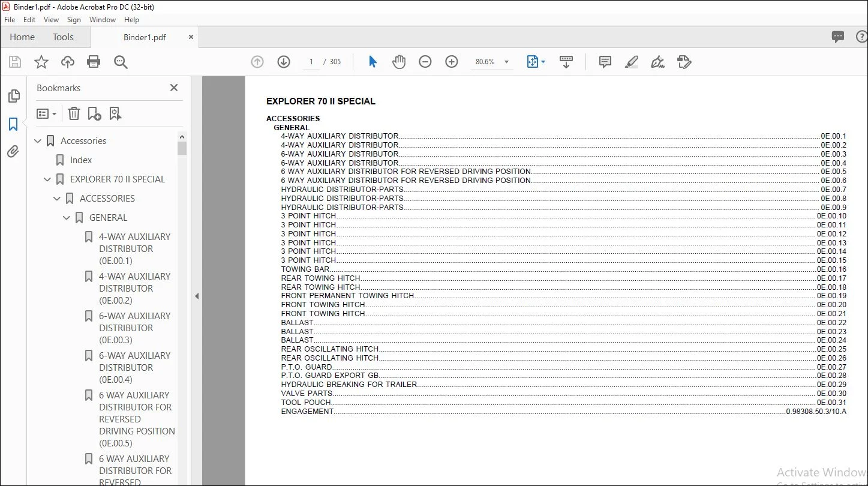
Task: Add a new bookmark icon
Action: click(x=94, y=113)
